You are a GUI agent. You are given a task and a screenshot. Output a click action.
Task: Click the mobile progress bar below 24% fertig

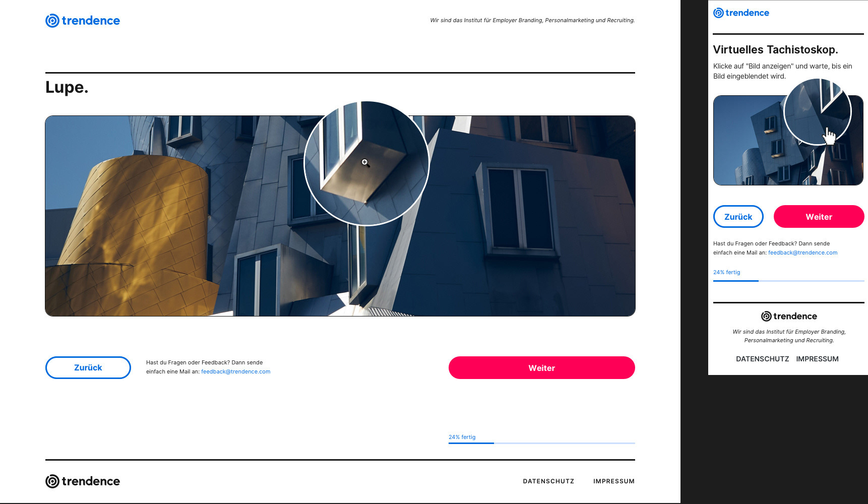pyautogui.click(x=789, y=281)
